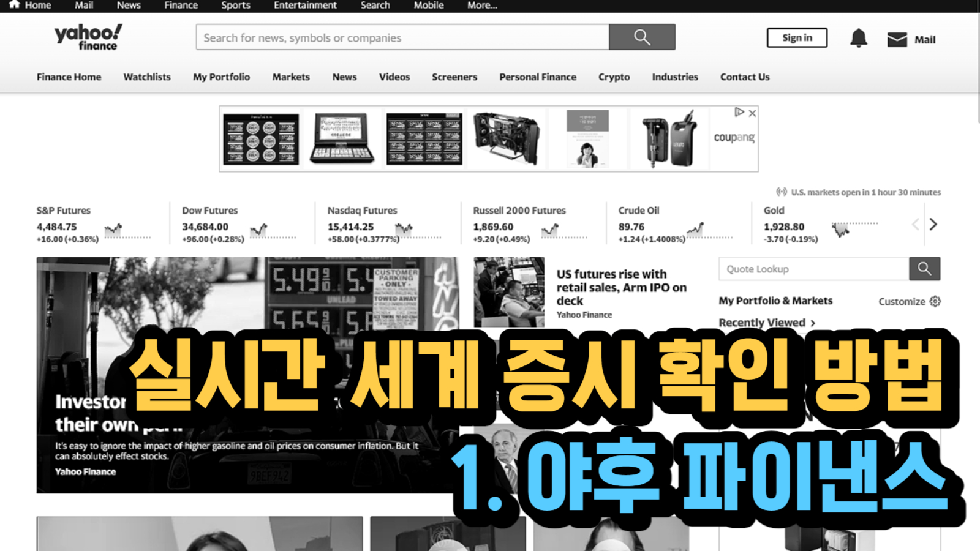Screen dimensions: 980x551
Task: Click the Sign in button
Action: (797, 37)
